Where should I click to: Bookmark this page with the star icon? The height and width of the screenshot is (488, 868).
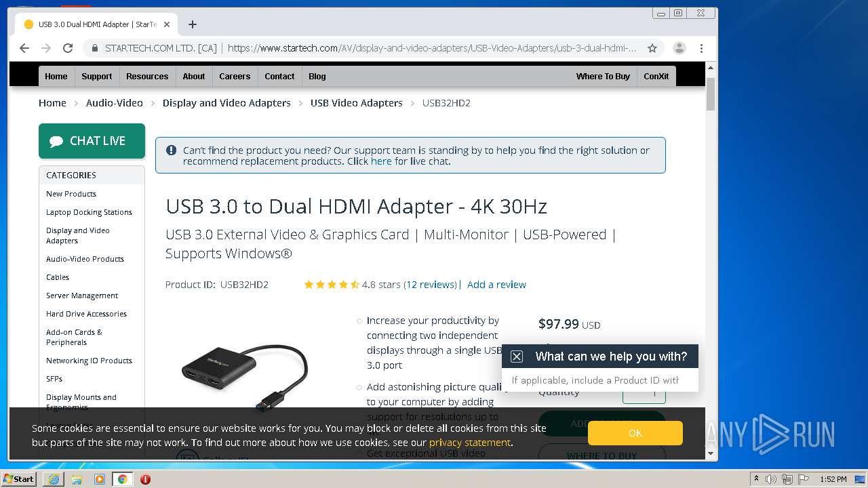(x=652, y=48)
